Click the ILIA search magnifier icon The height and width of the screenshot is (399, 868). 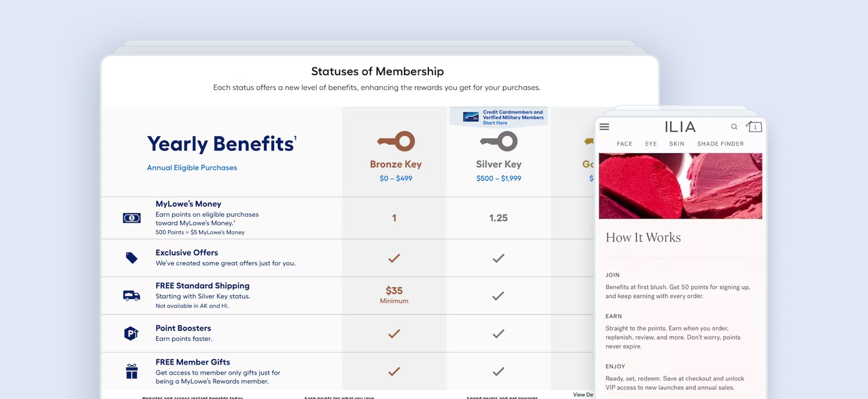[734, 127]
